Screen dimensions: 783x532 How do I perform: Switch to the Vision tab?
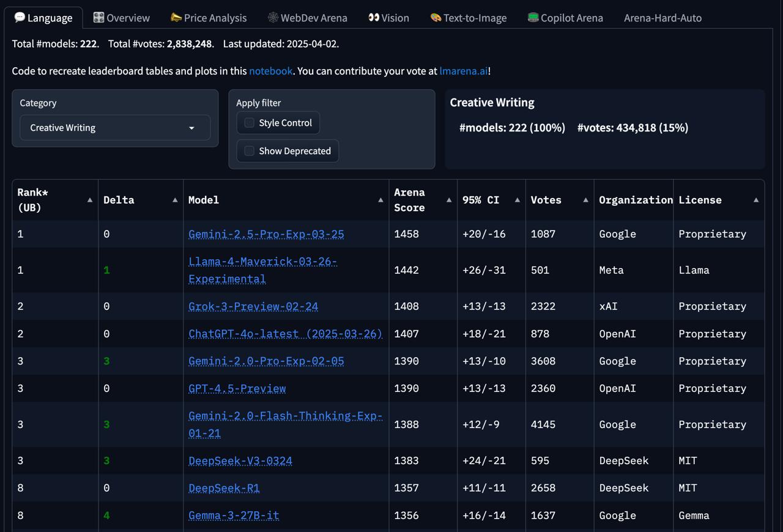[x=388, y=18]
